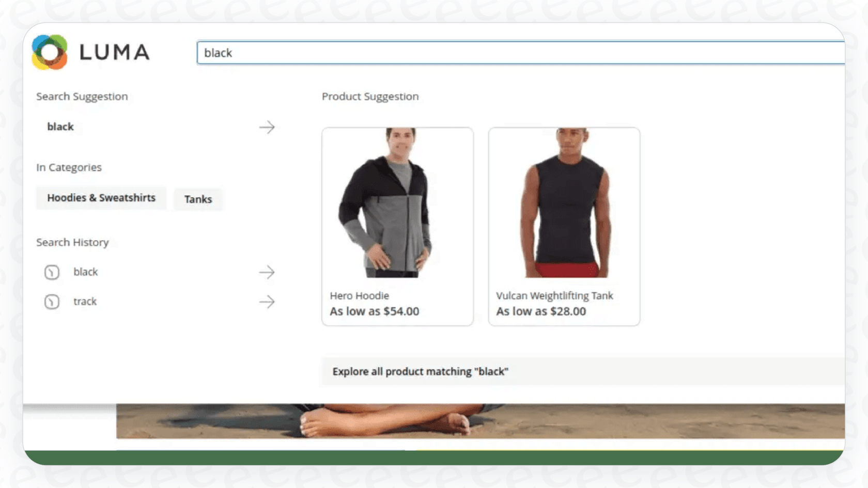Click the arrow beside search history "black"
This screenshot has width=868, height=488.
pos(267,272)
